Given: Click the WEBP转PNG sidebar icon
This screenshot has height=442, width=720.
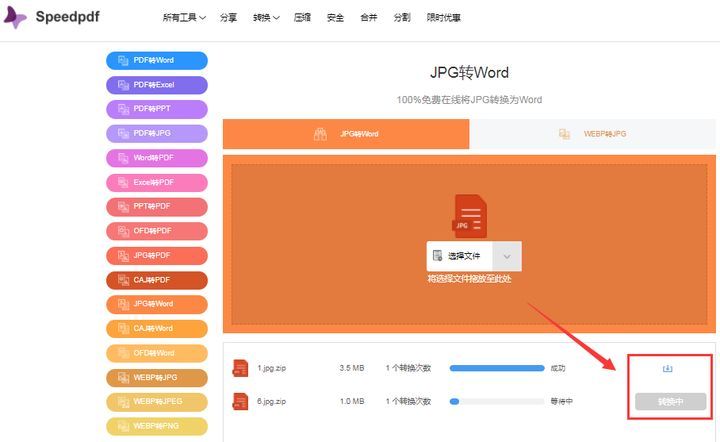Looking at the screenshot, I should pyautogui.click(x=123, y=426).
